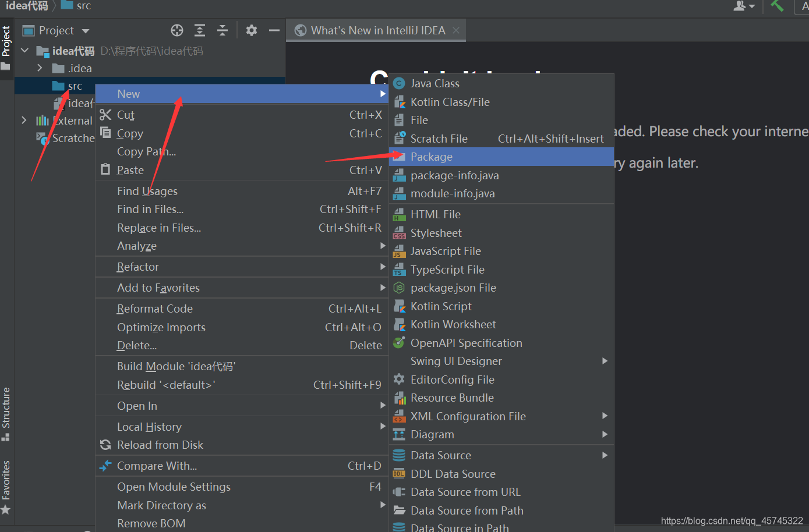Create new Stylesheet
Image resolution: width=809 pixels, height=532 pixels.
[501, 233]
